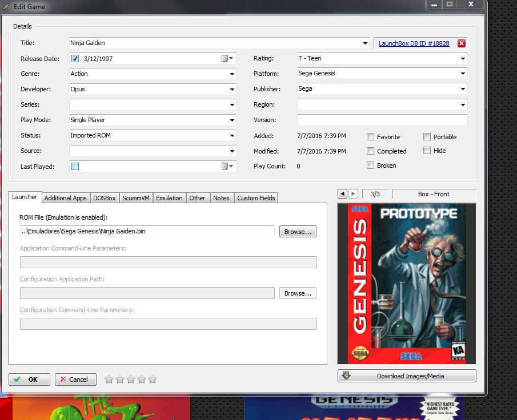Open the Status dropdown showing Imported ROM
Screen dimensions: 517x420
[x=232, y=135]
